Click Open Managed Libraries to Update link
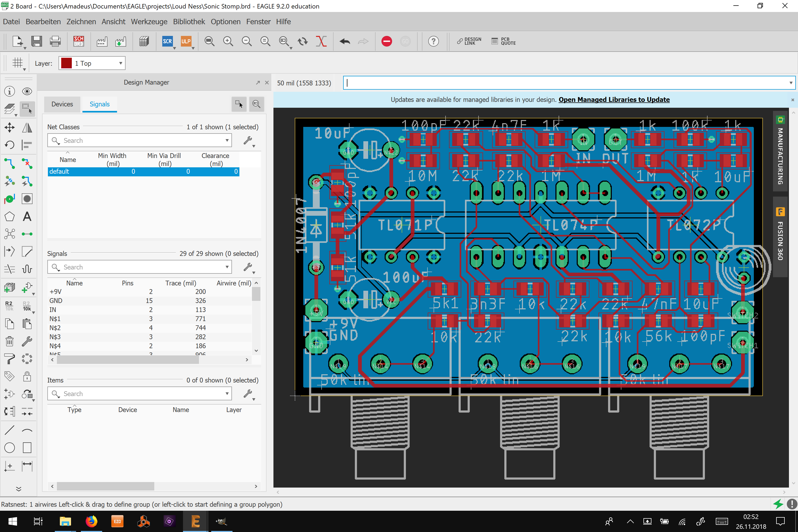 tap(614, 99)
